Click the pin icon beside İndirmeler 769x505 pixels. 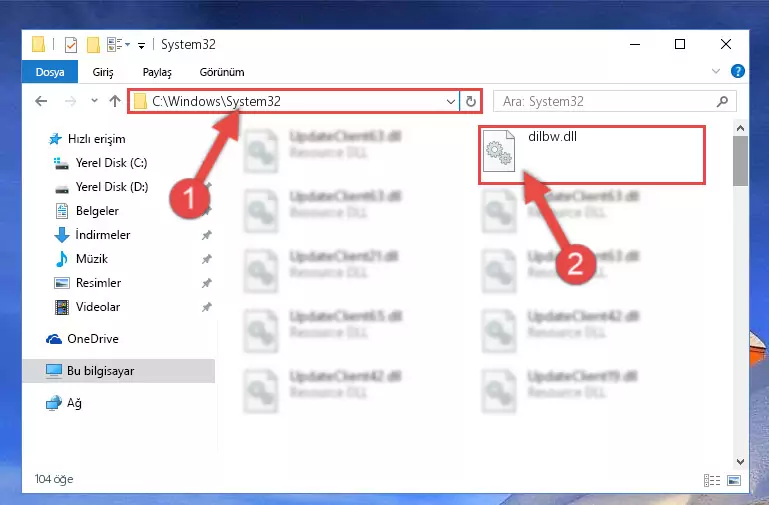(x=206, y=235)
